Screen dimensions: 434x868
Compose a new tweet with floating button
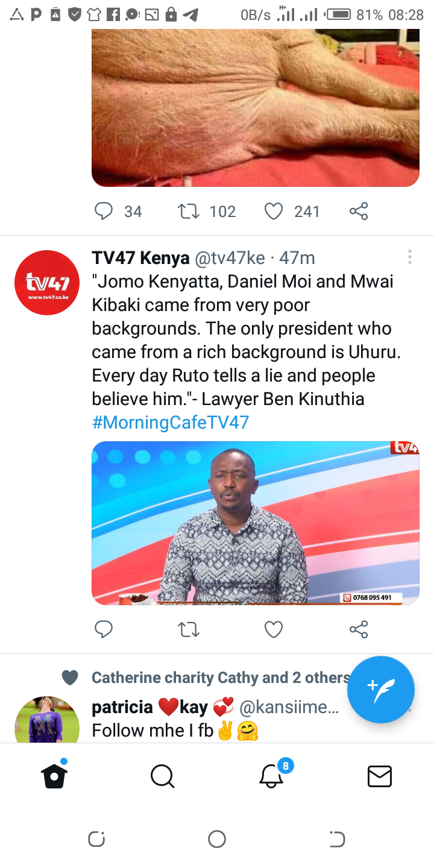[381, 690]
